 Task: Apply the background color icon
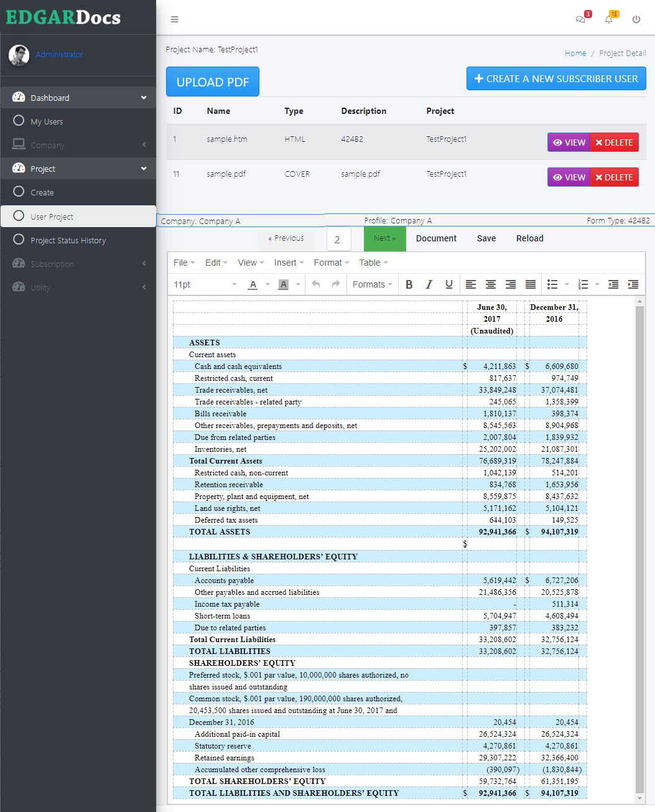coord(283,284)
